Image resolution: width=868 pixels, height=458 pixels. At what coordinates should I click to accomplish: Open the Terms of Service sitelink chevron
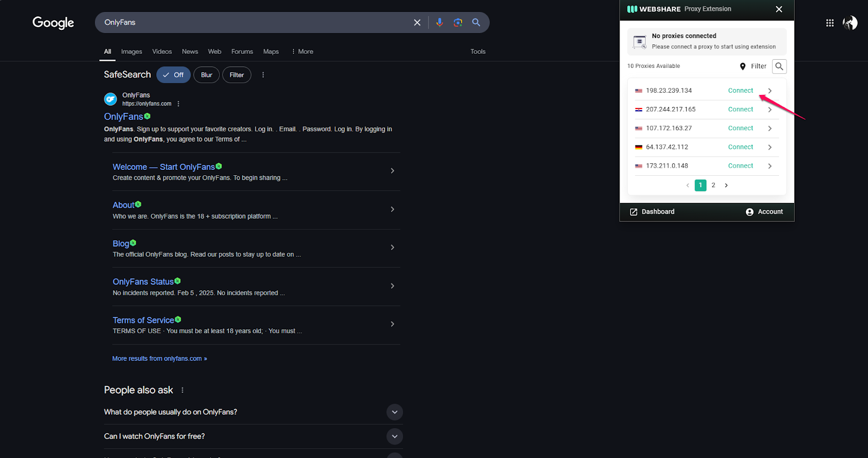pyautogui.click(x=392, y=324)
